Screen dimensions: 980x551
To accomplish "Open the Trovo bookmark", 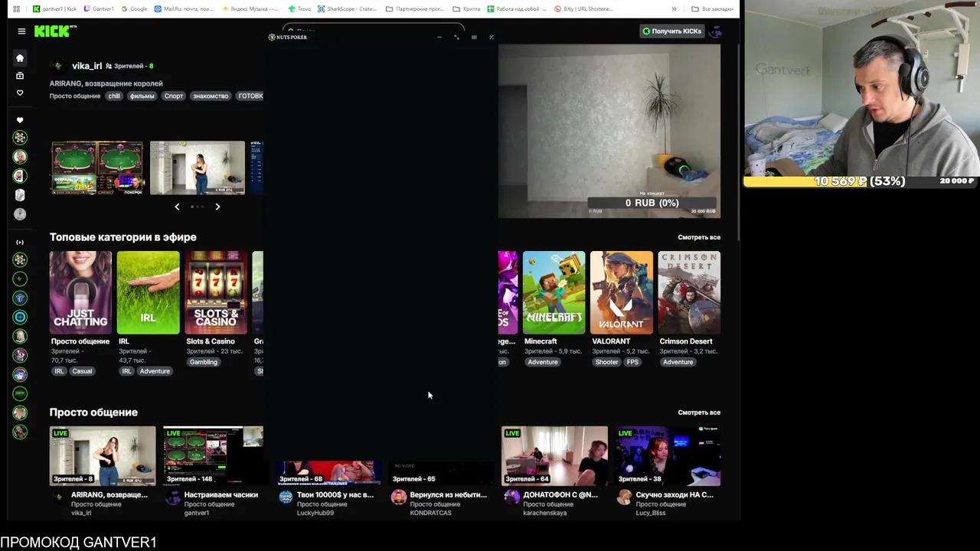I will pyautogui.click(x=299, y=9).
